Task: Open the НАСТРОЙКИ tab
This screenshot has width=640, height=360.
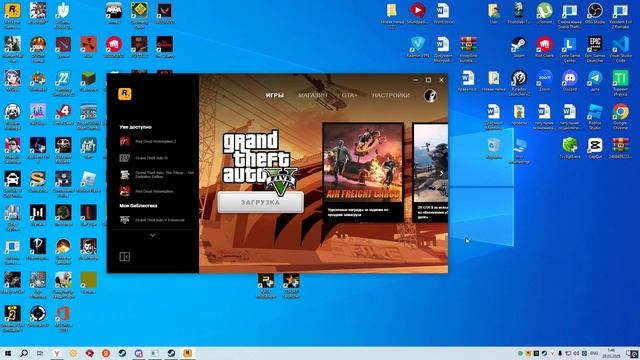Action: point(391,95)
